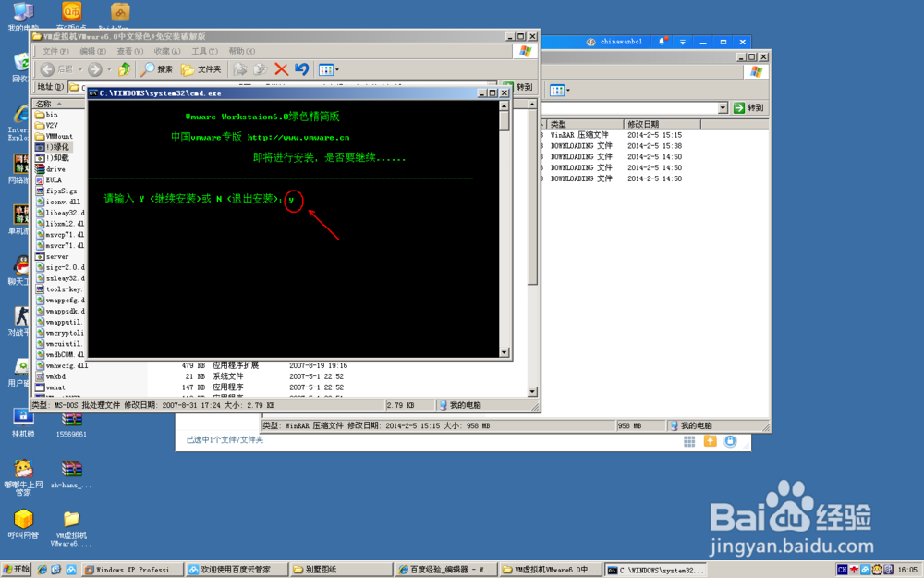Open the 编辑(E) menu
Screen dimensions: 924x578
pos(92,51)
